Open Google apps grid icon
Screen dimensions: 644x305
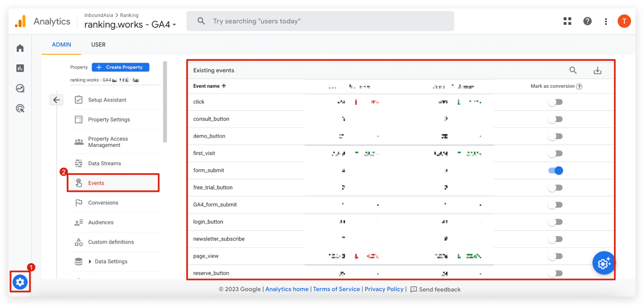click(x=567, y=21)
